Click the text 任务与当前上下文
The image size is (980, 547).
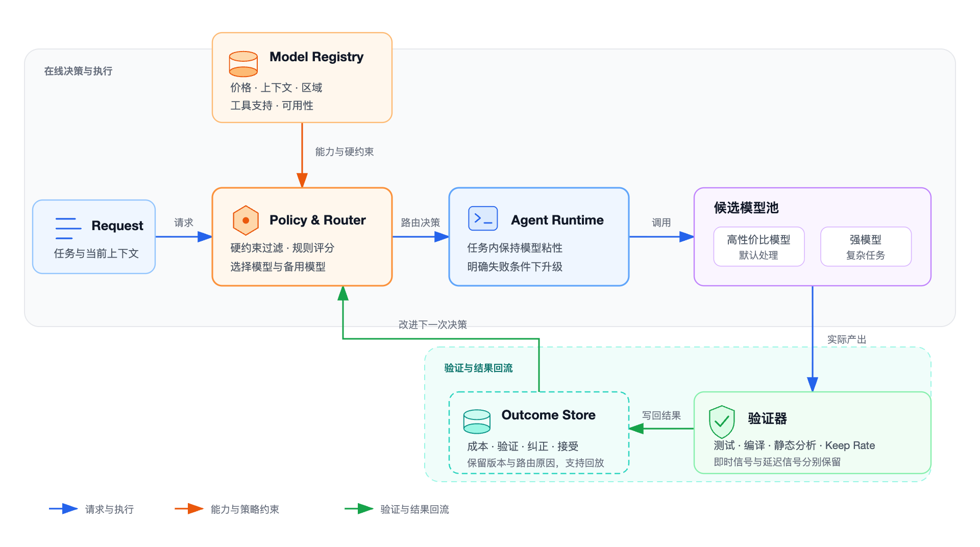point(96,254)
